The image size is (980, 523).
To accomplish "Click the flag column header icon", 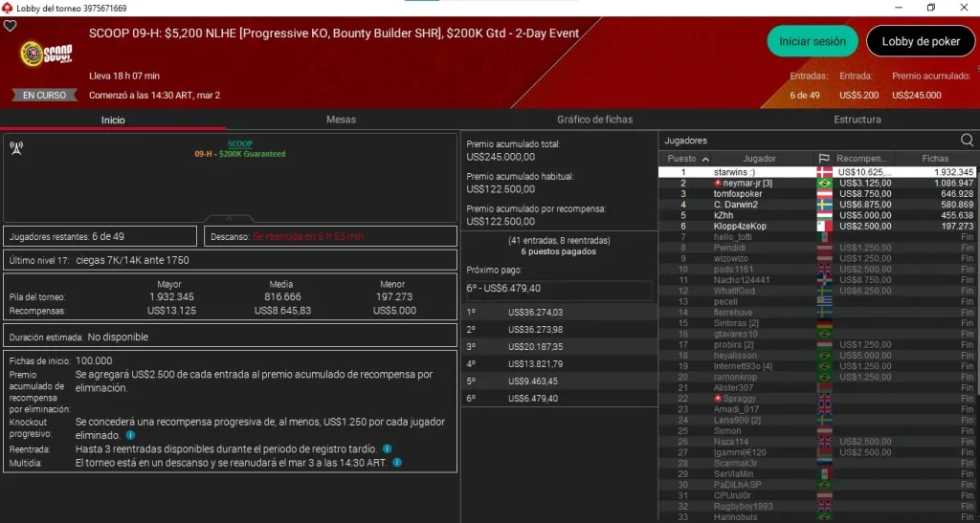I will click(824, 159).
